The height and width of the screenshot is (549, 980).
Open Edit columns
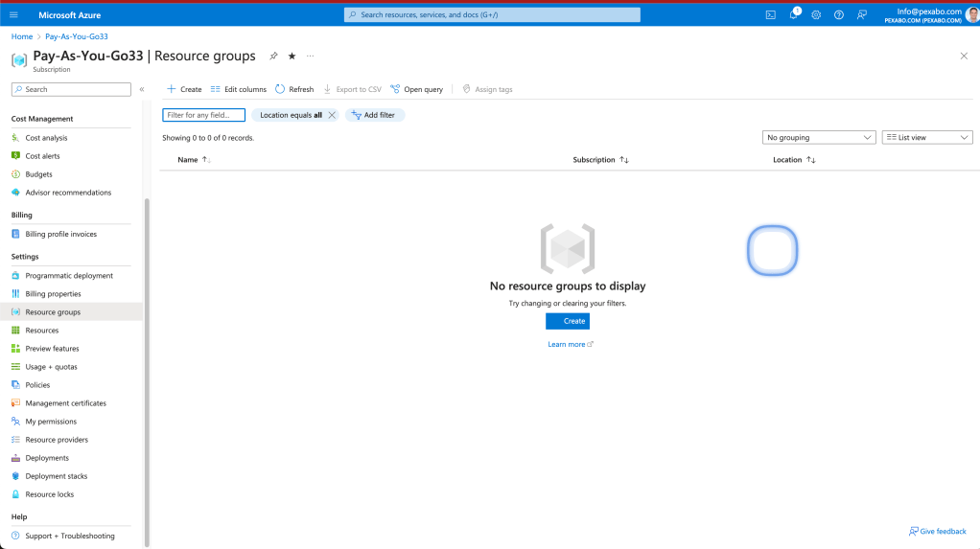[239, 89]
